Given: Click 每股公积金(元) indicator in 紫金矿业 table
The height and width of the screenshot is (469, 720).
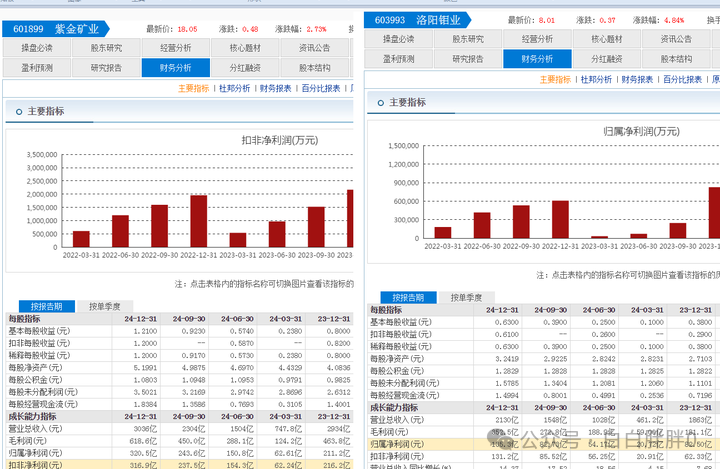Looking at the screenshot, I should 35,380.
